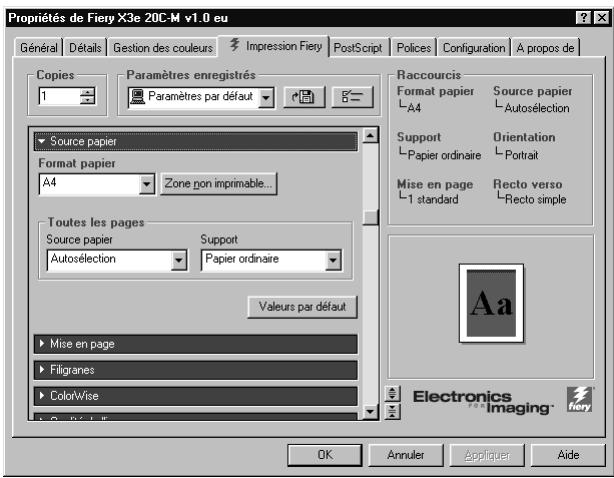Collapse all options with the inward-arrows icon

pos(392,411)
